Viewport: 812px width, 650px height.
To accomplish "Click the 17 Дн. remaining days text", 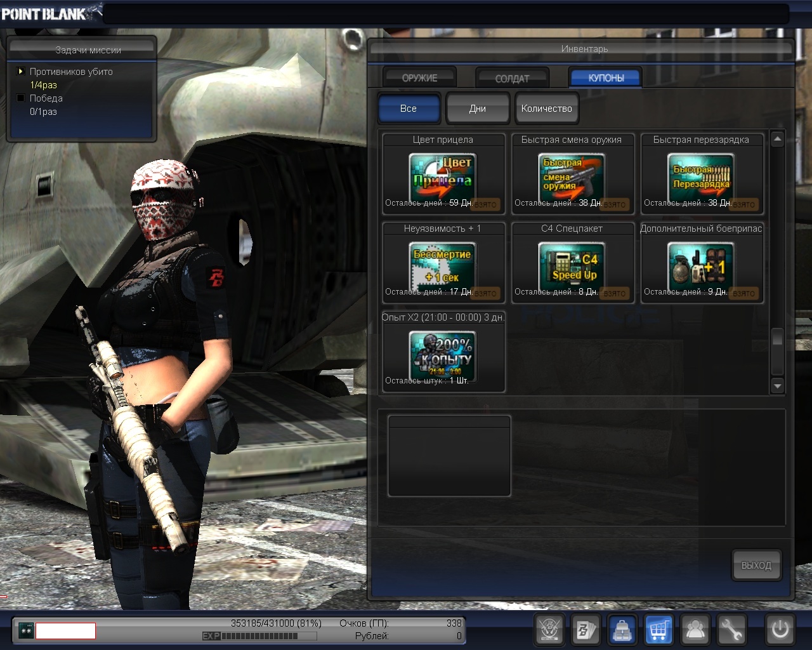I will [461, 292].
